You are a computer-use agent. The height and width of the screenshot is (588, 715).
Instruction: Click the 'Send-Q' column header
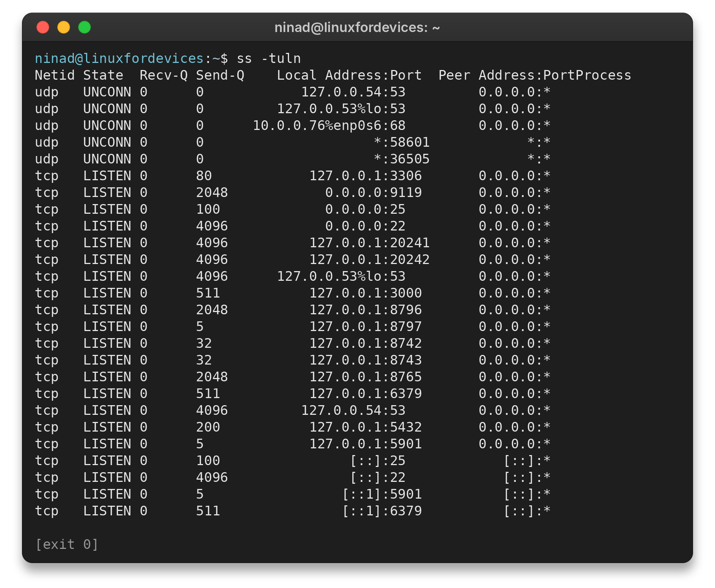tap(220, 75)
